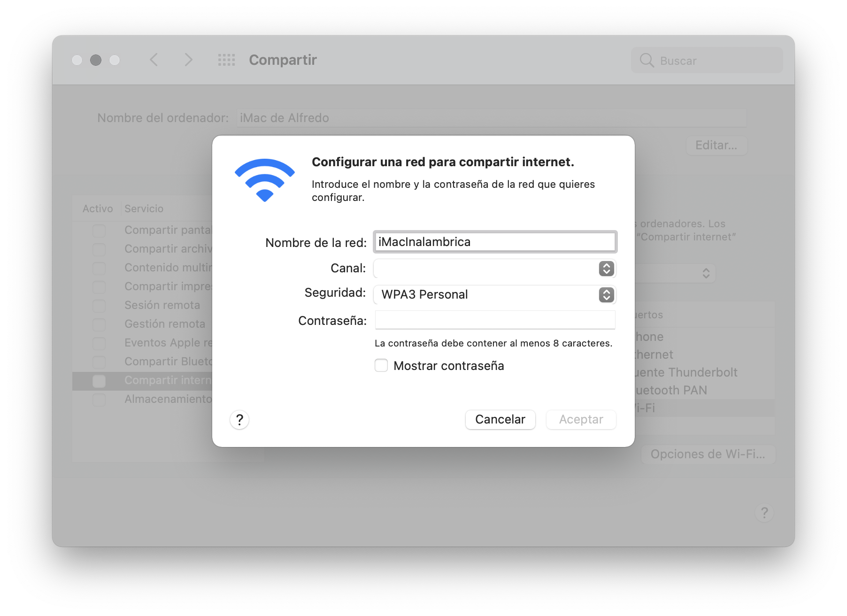Screen dimensions: 847x616
Task: Select the Compartir internet service row
Action: 142,380
